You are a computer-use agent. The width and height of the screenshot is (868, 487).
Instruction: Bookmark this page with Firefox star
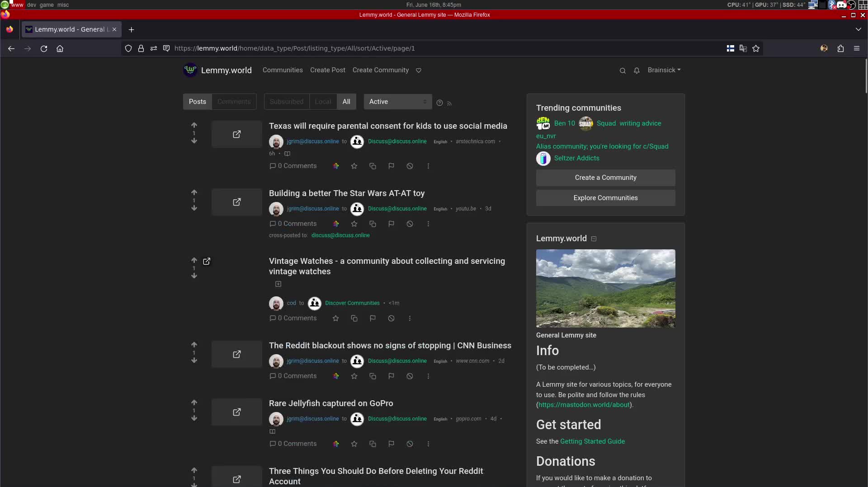(x=756, y=48)
